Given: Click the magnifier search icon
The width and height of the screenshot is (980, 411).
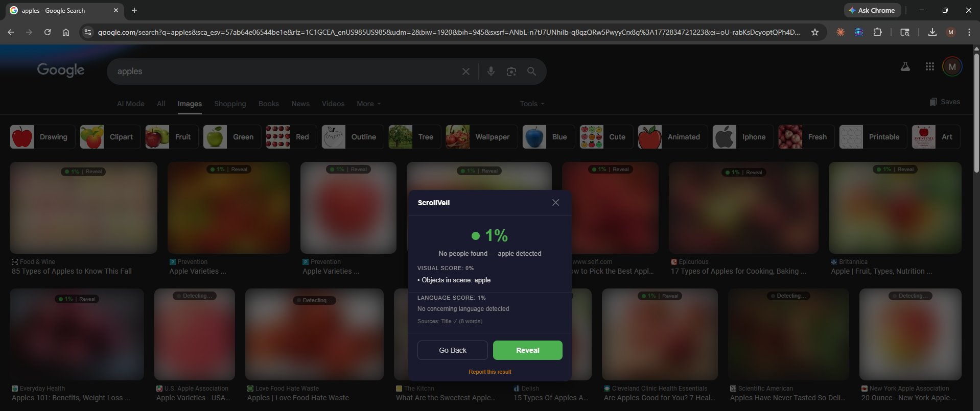Looking at the screenshot, I should 531,71.
